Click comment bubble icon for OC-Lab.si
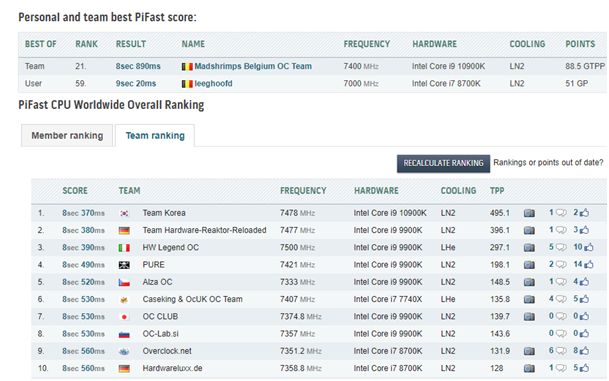This screenshot has width=609, height=381. pyautogui.click(x=561, y=334)
